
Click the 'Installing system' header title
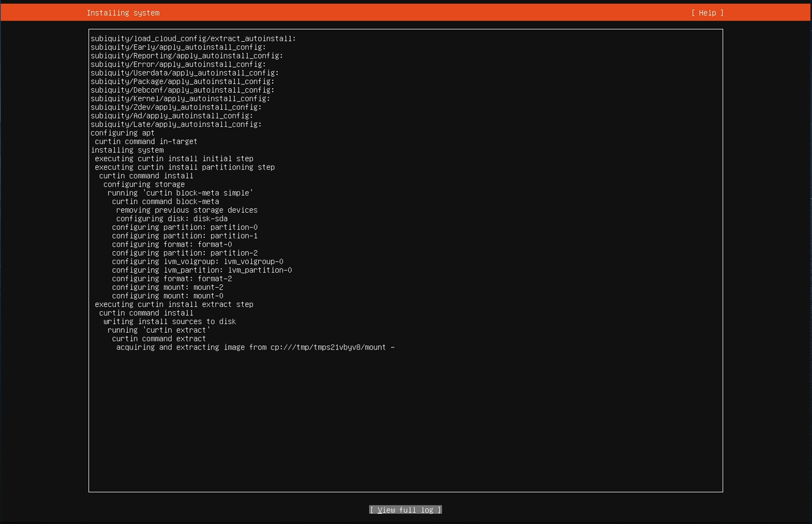point(123,13)
